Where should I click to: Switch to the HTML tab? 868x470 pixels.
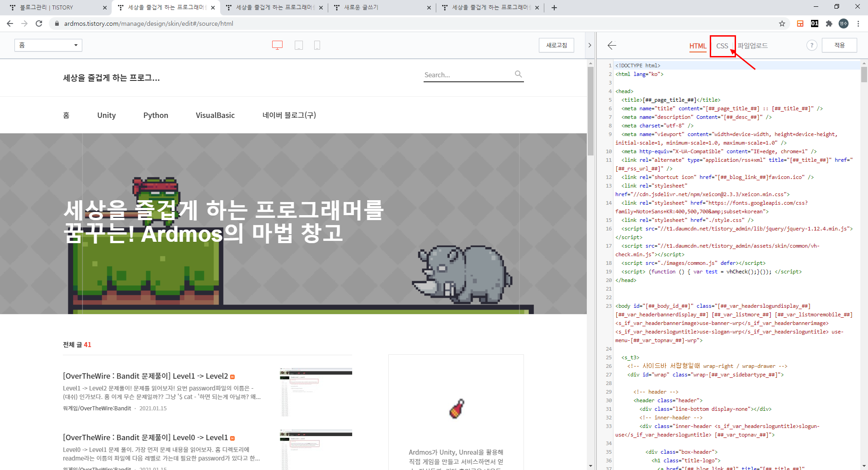[698, 46]
